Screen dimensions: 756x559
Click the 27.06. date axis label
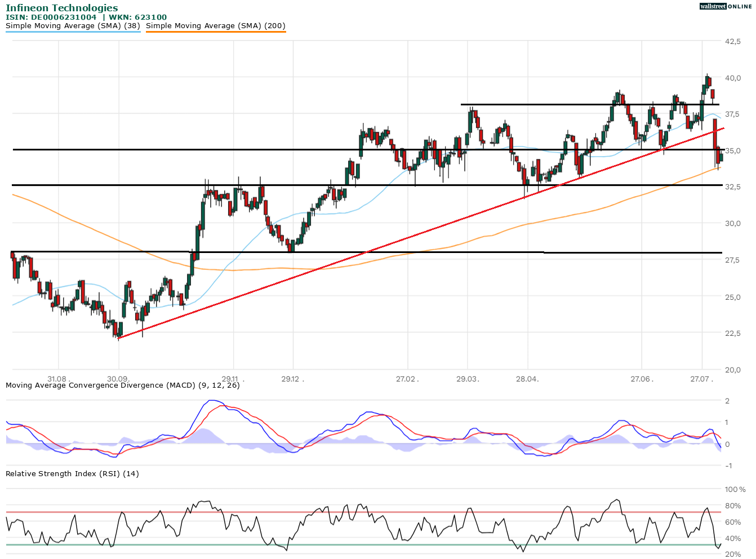point(642,379)
